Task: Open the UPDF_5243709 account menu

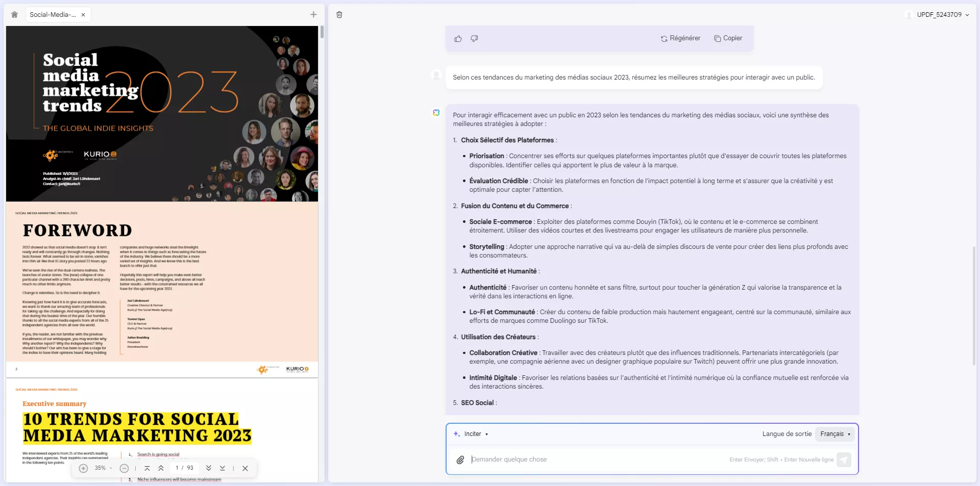Action: (x=937, y=15)
